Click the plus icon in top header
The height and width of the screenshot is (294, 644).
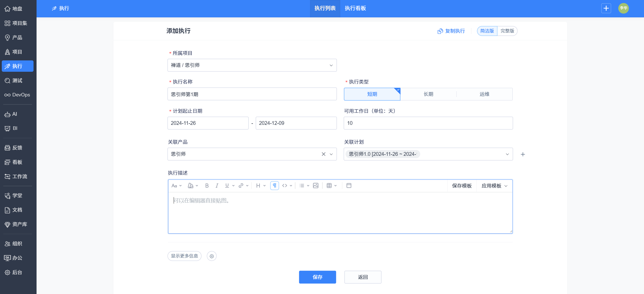pos(606,8)
